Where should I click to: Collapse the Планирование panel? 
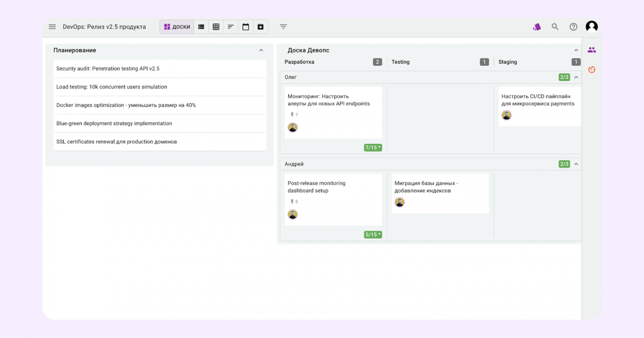coord(261,50)
